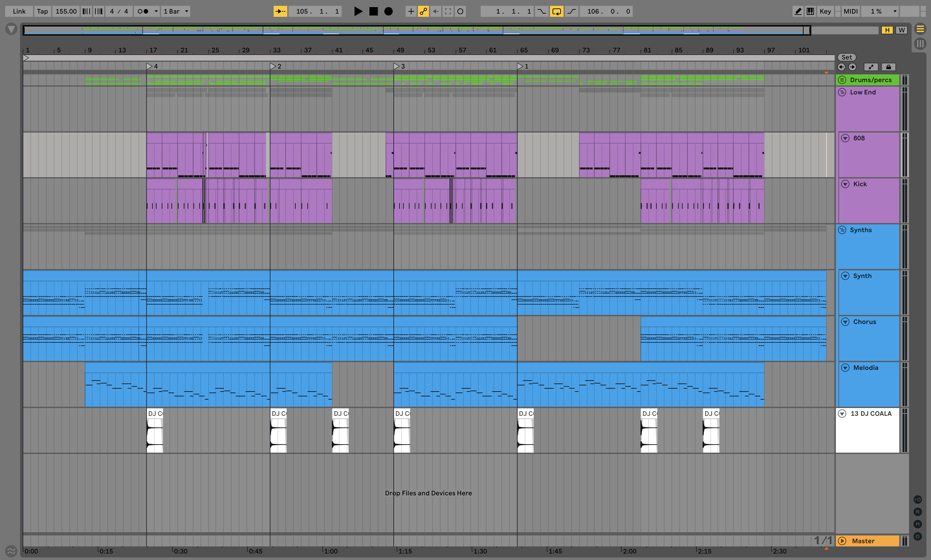Jump to Previous Locator arrow

[841, 67]
